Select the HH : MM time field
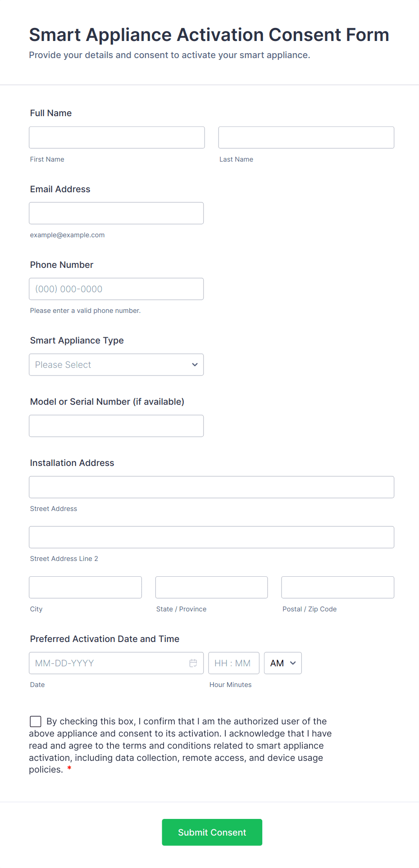Screen dimensions: 419x868 (233, 663)
